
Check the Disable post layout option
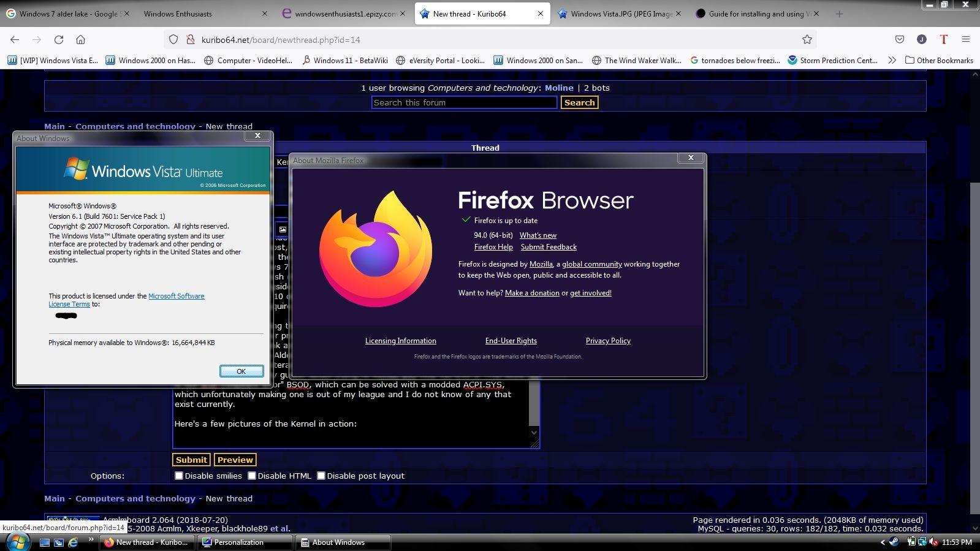point(321,476)
